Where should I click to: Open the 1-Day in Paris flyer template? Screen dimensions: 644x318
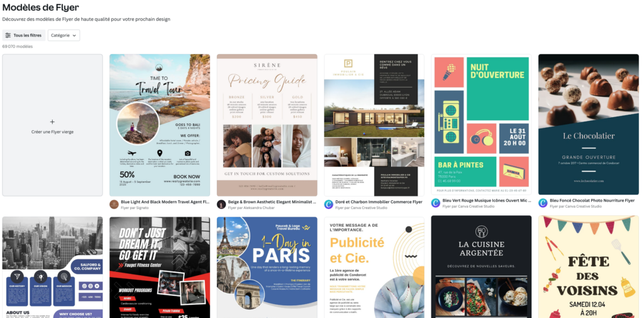267,268
